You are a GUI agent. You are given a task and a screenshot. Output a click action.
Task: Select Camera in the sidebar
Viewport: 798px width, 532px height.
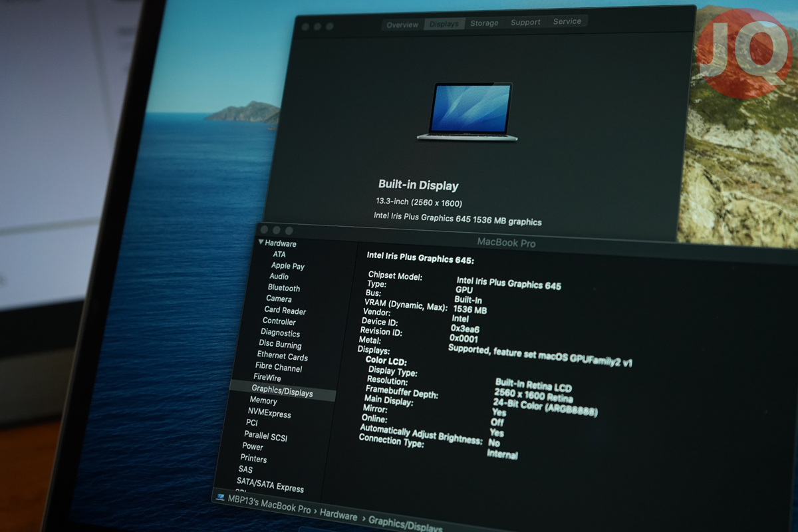(x=279, y=299)
